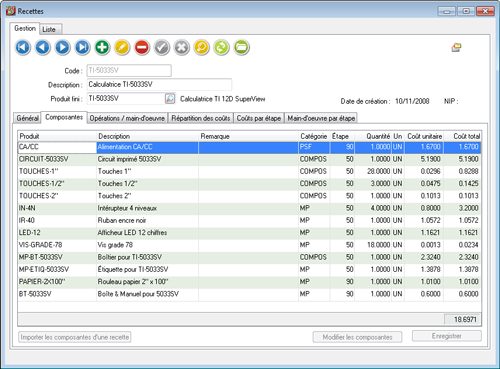The image size is (500, 369).
Task: Click the Description input field
Action: click(x=159, y=84)
